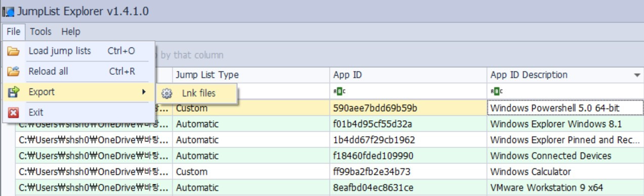Click source path cell in Windows Connected Devices row
Image resolution: width=644 pixels, height=196 pixels.
click(x=94, y=156)
